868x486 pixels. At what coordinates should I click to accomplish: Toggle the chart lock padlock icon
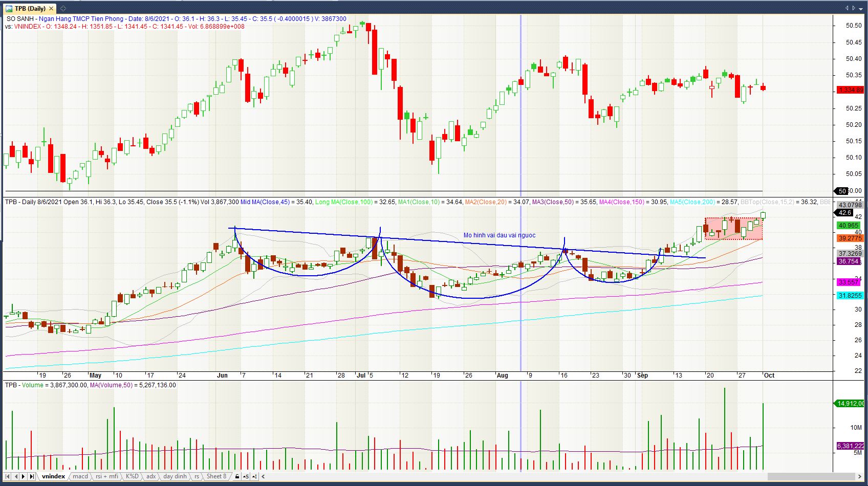pos(237,476)
